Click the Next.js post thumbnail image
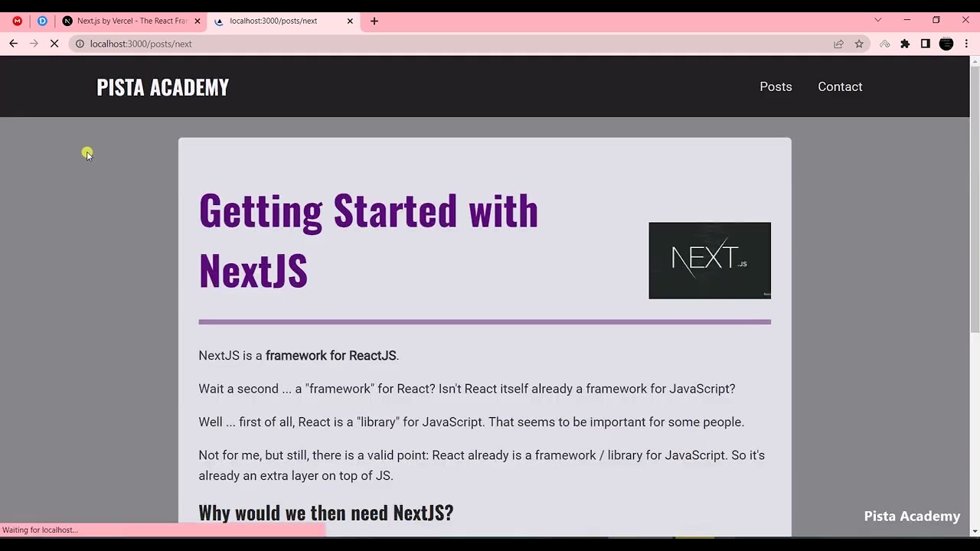This screenshot has width=980, height=551. pyautogui.click(x=710, y=260)
